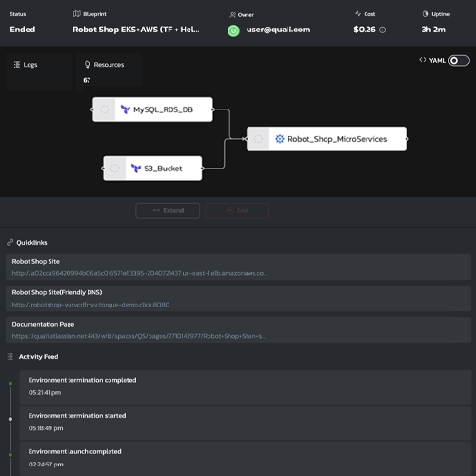This screenshot has width=476, height=476.
Task: Click Terraform icon on MySQL_RDS_DB node
Action: click(126, 109)
